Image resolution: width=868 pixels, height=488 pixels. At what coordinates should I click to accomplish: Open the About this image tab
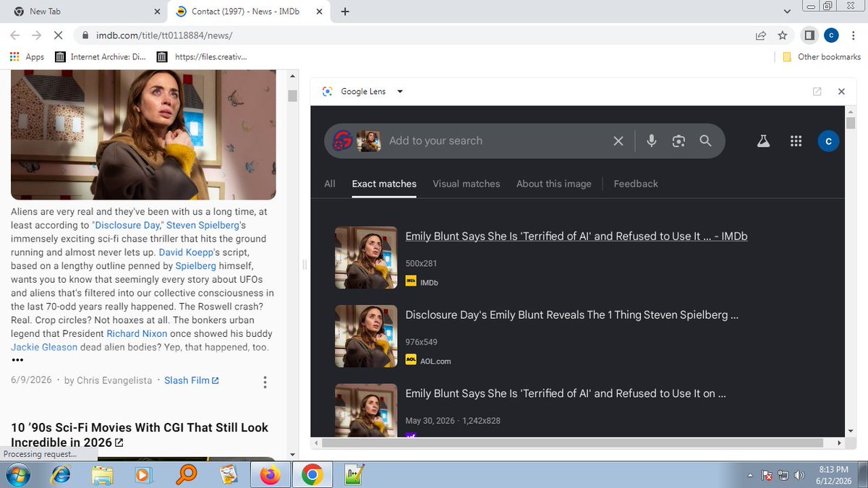point(554,184)
